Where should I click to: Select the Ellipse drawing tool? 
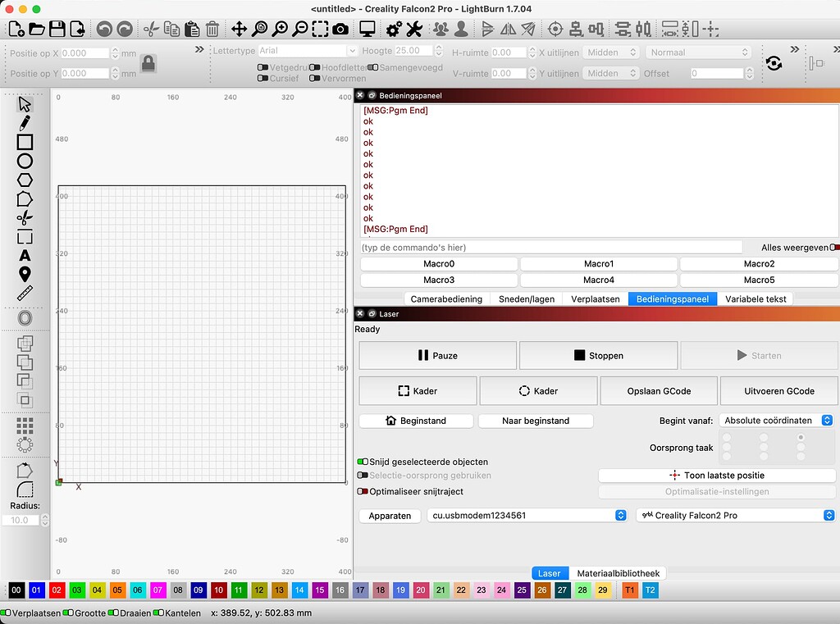(x=25, y=162)
